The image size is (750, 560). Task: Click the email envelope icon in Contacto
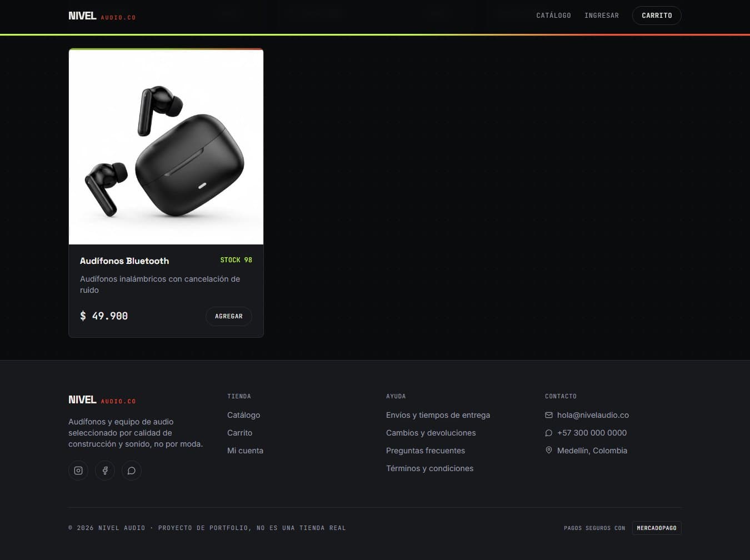click(549, 415)
